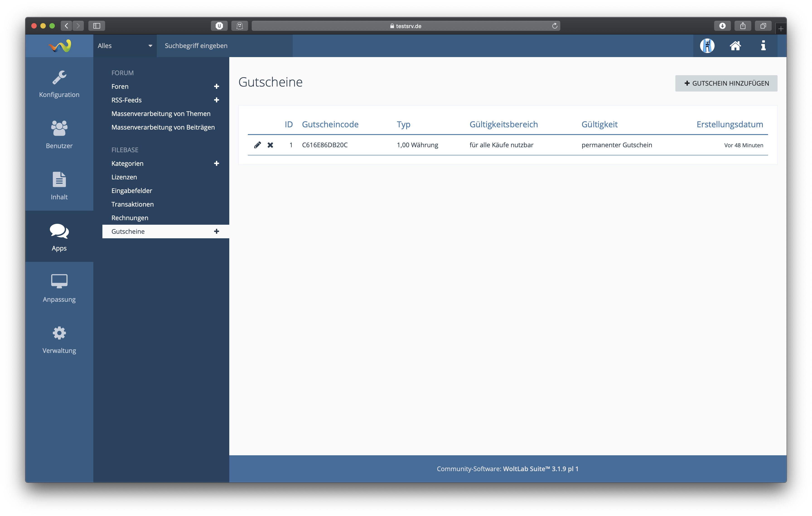The height and width of the screenshot is (516, 812).
Task: Open the Verwaltung gear section
Action: (x=59, y=340)
